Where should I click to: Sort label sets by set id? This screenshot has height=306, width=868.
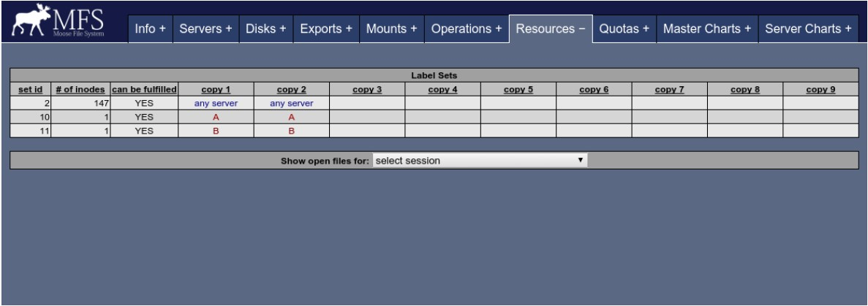click(30, 90)
